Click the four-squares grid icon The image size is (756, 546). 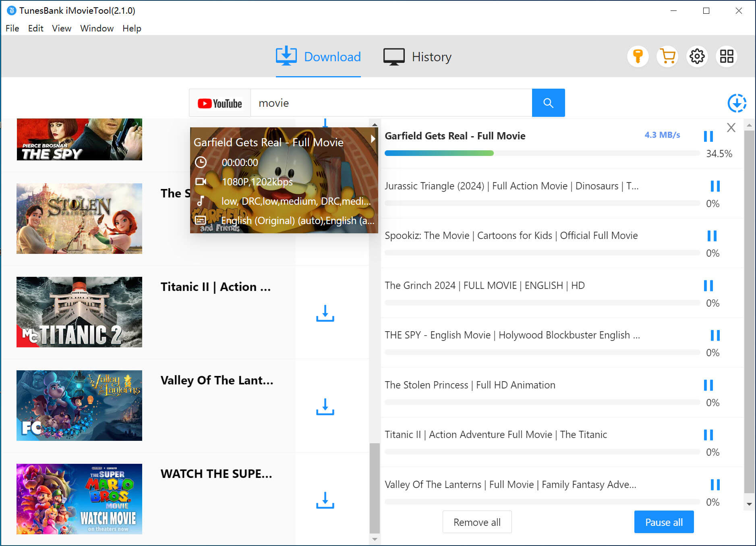click(727, 56)
